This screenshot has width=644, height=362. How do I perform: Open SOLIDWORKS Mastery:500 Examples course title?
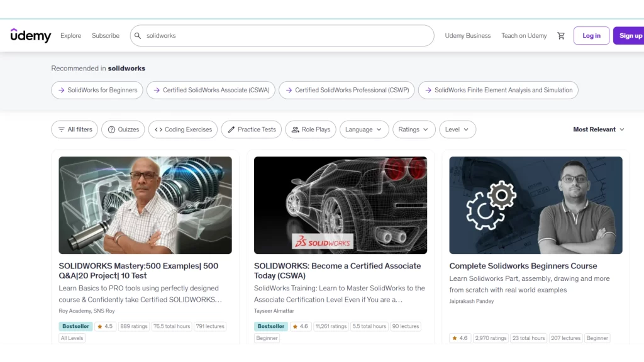pos(138,271)
